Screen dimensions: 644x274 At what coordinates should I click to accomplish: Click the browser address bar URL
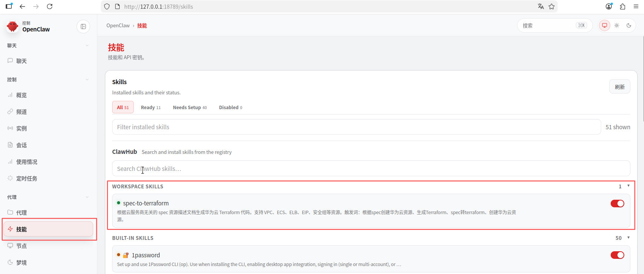pos(159,6)
